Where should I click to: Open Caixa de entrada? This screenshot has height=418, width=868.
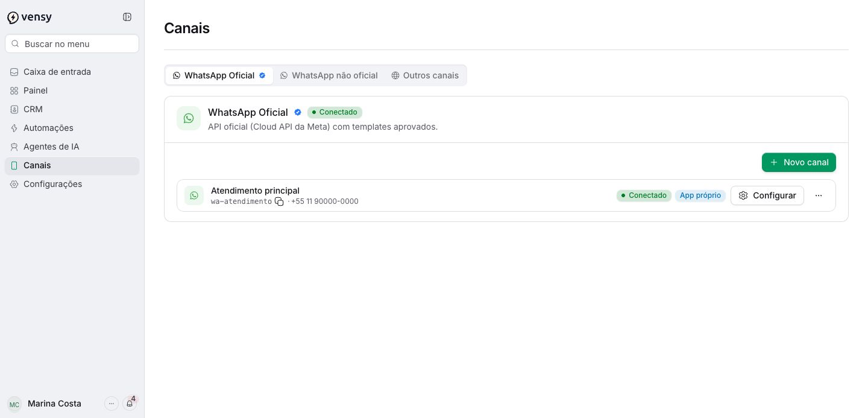pos(72,72)
